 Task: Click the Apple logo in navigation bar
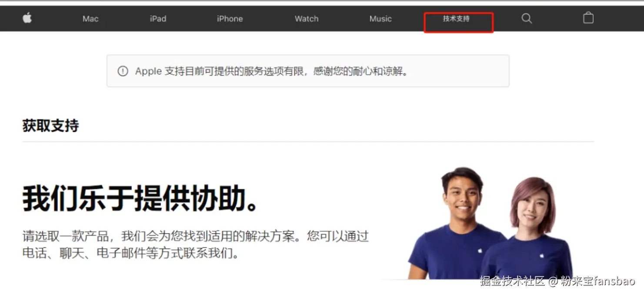27,18
